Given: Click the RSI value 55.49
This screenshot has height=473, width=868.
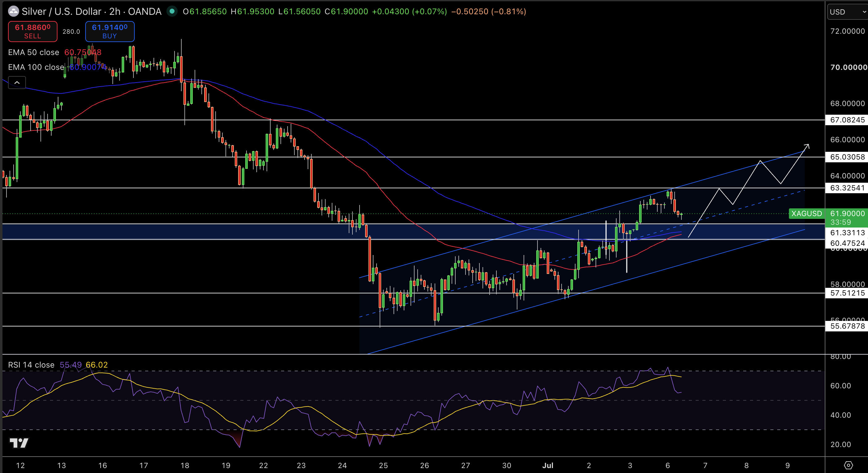Looking at the screenshot, I should [71, 365].
